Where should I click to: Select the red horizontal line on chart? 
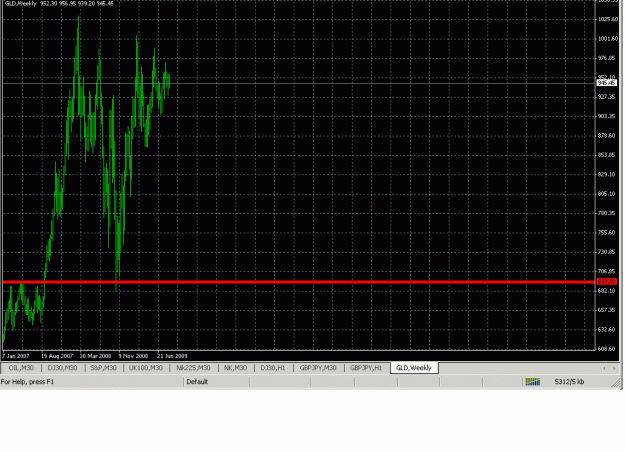coord(299,282)
